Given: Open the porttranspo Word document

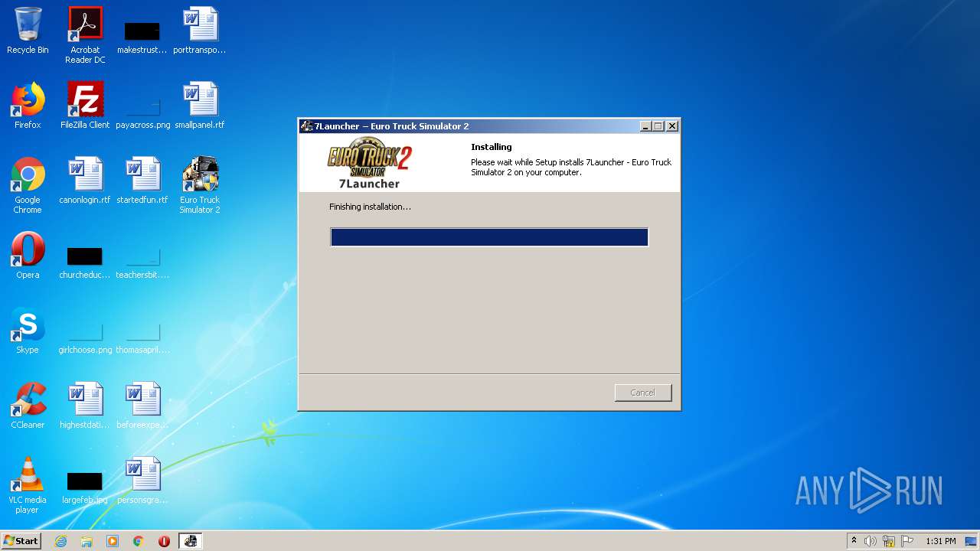Looking at the screenshot, I should (x=200, y=31).
